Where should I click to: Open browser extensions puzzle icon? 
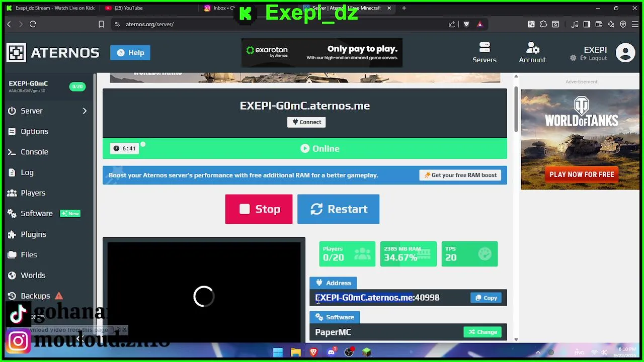click(543, 24)
